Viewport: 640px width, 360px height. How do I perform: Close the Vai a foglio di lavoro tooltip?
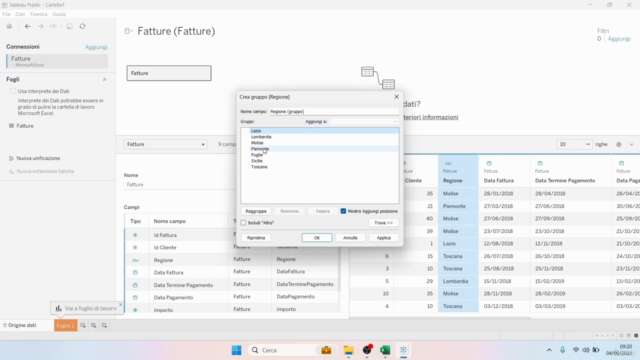pos(120,304)
